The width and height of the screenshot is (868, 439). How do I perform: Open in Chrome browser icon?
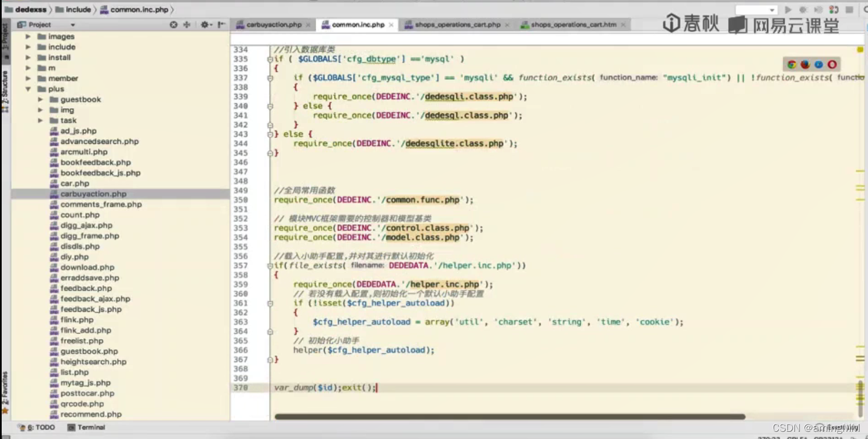[x=792, y=65]
